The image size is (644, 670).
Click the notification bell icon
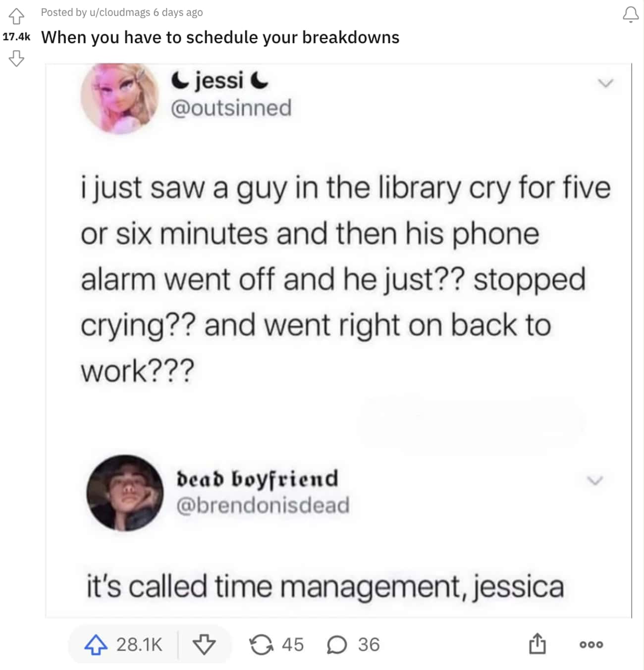pyautogui.click(x=630, y=14)
